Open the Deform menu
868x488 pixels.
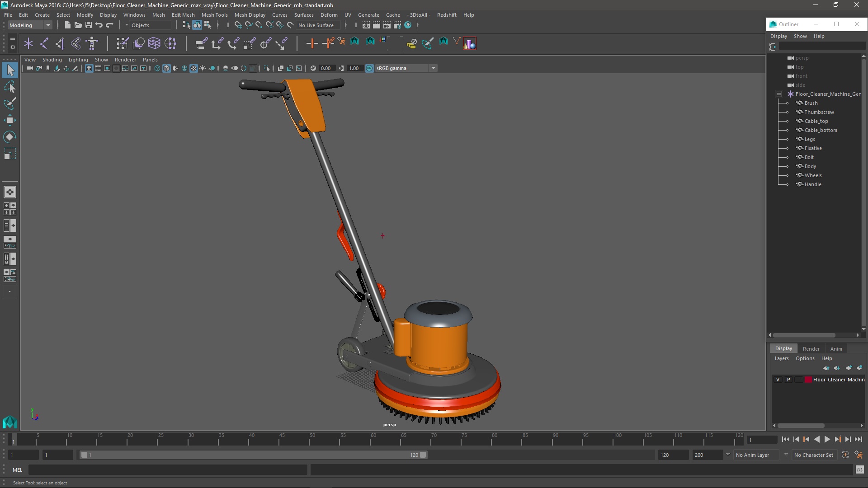point(329,15)
